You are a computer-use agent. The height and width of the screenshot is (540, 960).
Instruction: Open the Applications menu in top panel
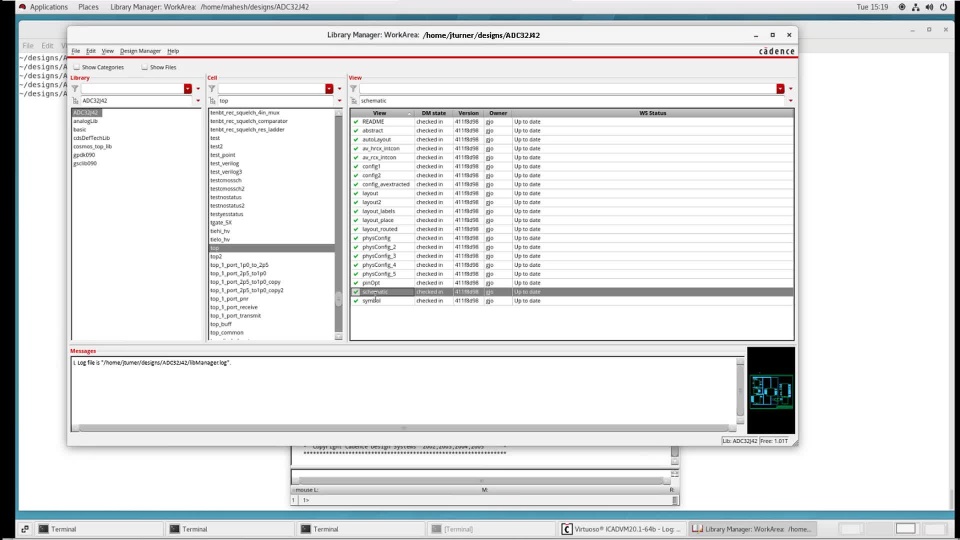coord(49,7)
